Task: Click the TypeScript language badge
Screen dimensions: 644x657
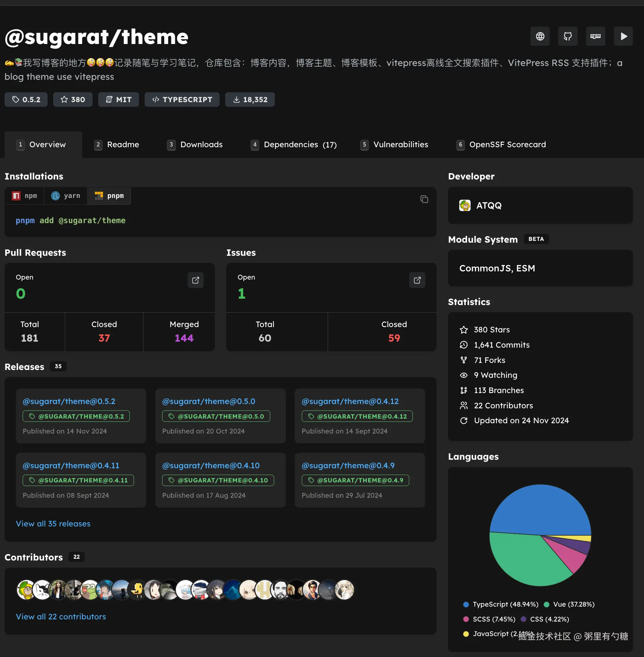Action: click(182, 100)
